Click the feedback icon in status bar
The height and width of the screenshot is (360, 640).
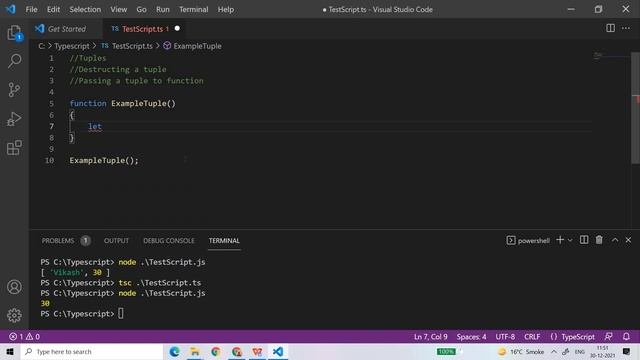[608, 336]
